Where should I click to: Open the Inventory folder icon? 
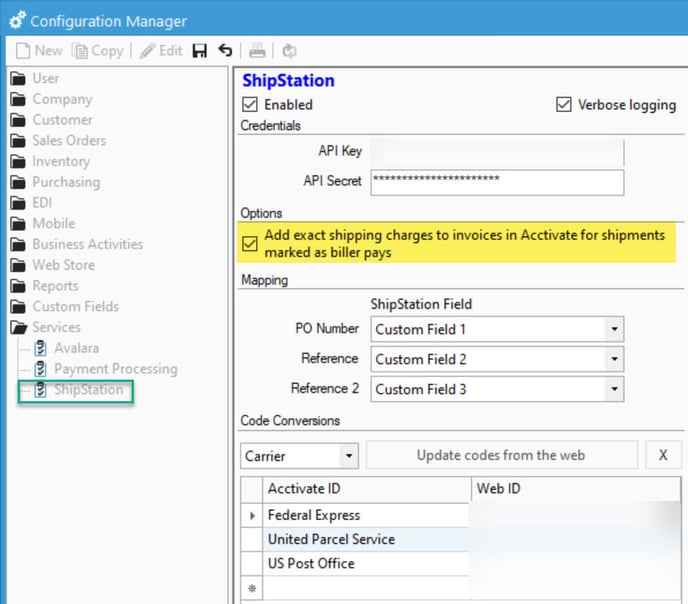18,161
